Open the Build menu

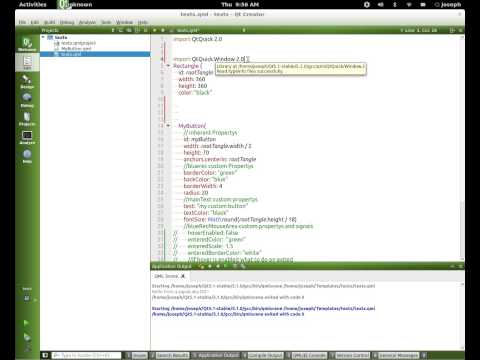[50, 22]
